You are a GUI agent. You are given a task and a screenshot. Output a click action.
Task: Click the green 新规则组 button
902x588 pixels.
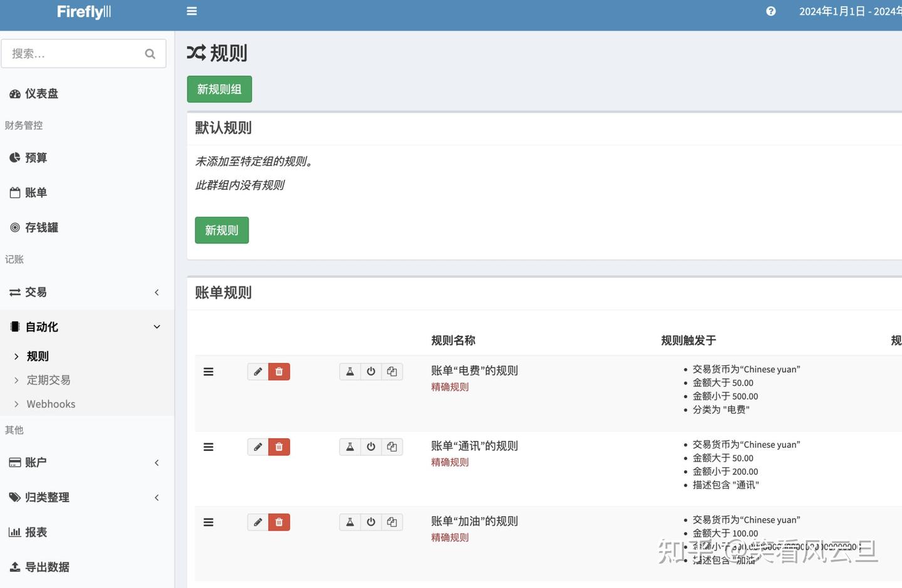coord(219,89)
